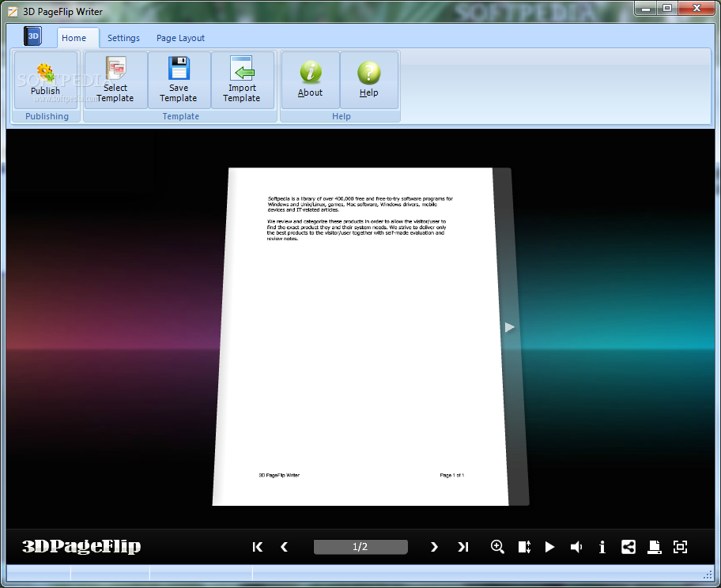
Task: Click the Publish button in the ribbon
Action: tap(46, 80)
